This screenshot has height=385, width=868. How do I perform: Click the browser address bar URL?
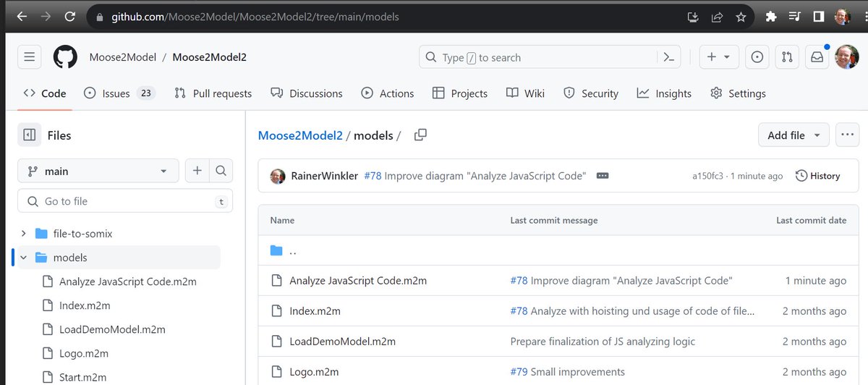(x=255, y=17)
